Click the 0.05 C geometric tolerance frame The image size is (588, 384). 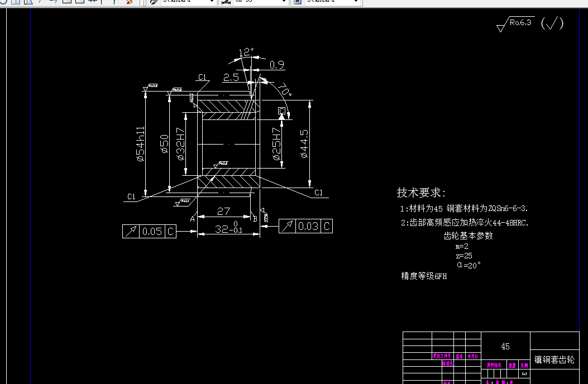point(148,231)
